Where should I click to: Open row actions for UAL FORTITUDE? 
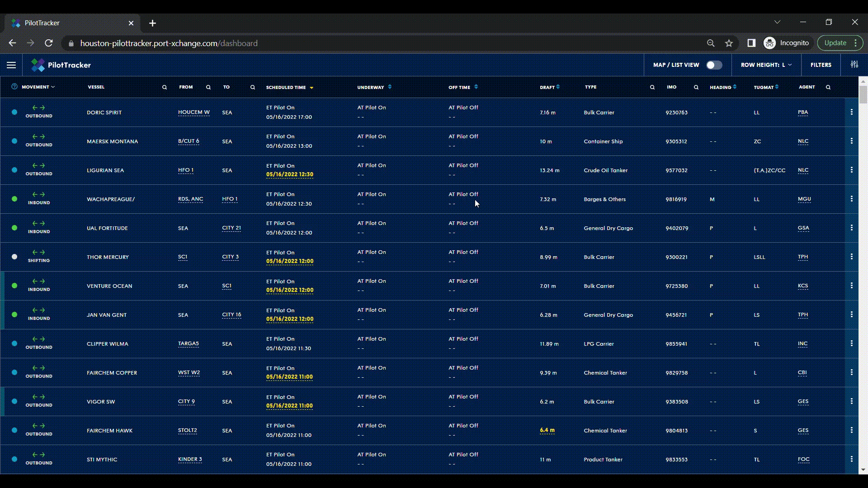pyautogui.click(x=852, y=228)
